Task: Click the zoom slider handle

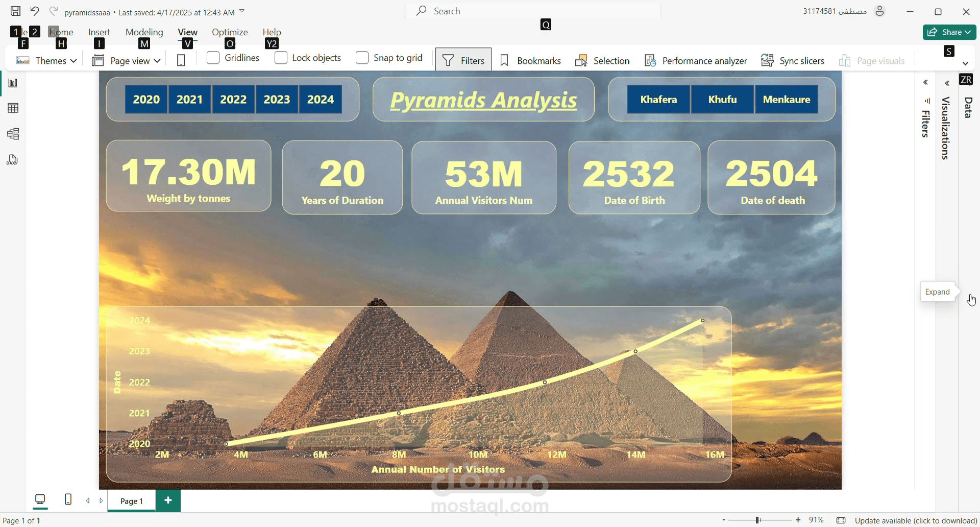Action: (x=758, y=520)
